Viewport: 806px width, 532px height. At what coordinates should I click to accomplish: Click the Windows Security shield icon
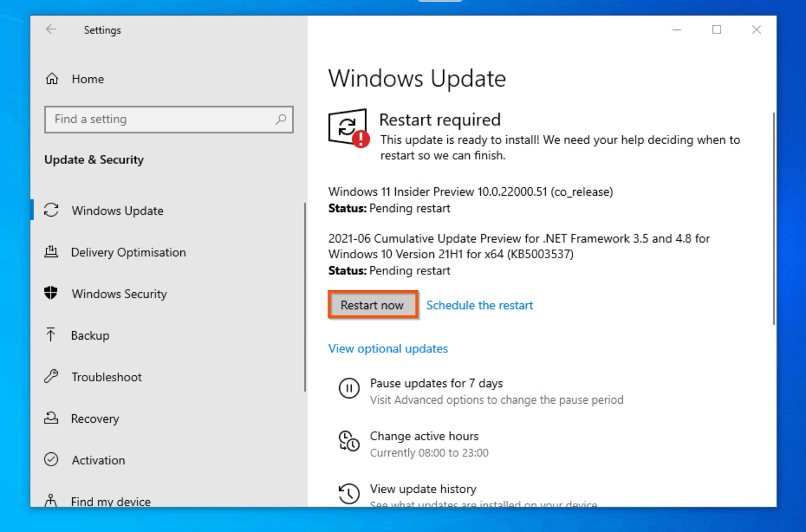tap(51, 293)
